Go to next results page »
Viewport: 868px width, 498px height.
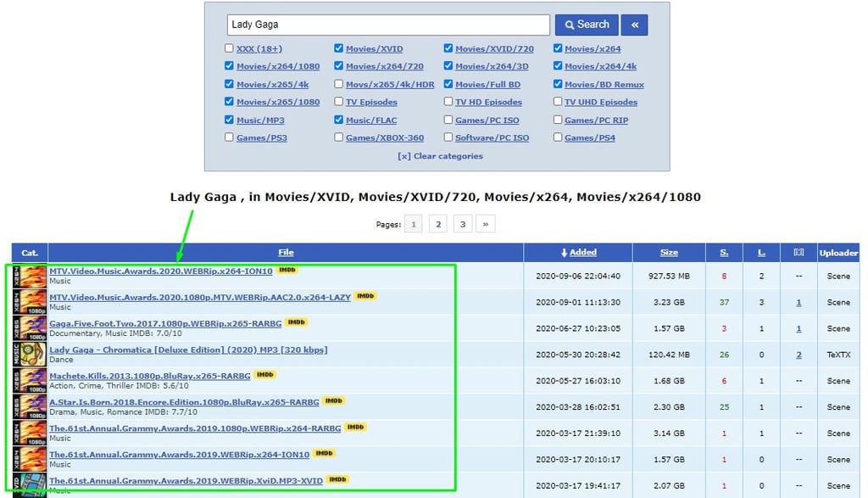point(486,224)
